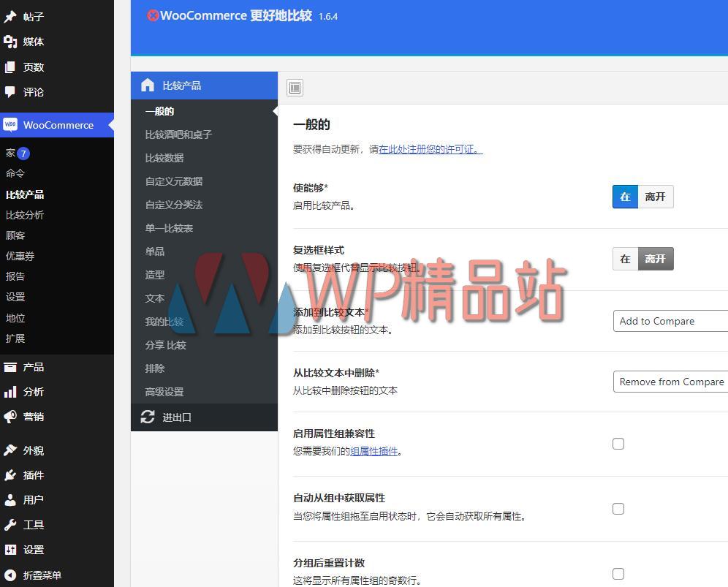Click the WooCommerce sidebar icon
728x587 pixels.
pyautogui.click(x=10, y=125)
